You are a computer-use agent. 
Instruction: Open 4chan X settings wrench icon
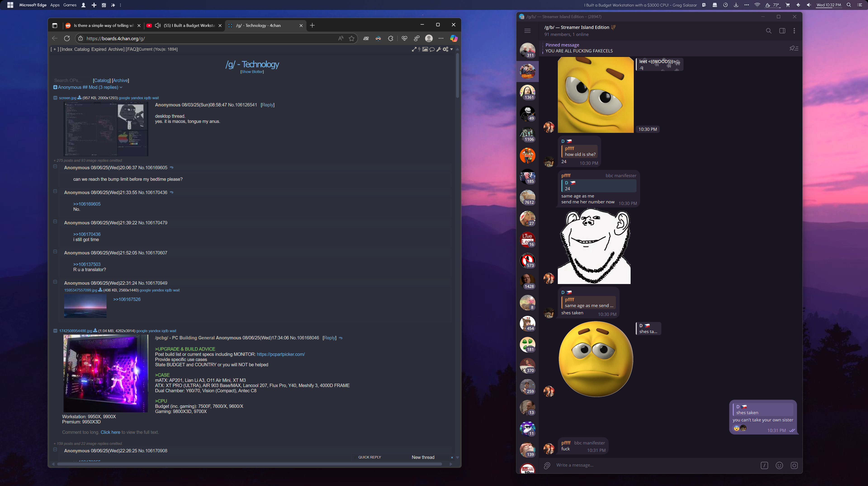point(438,49)
